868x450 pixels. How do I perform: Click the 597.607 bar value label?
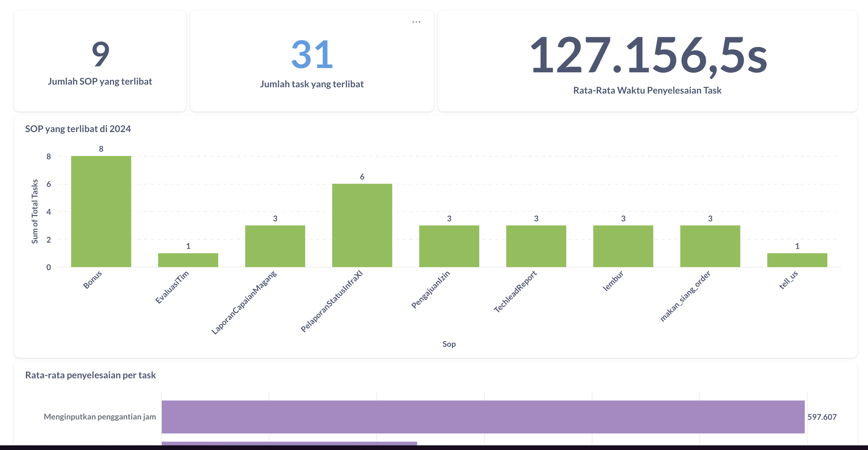(x=822, y=417)
